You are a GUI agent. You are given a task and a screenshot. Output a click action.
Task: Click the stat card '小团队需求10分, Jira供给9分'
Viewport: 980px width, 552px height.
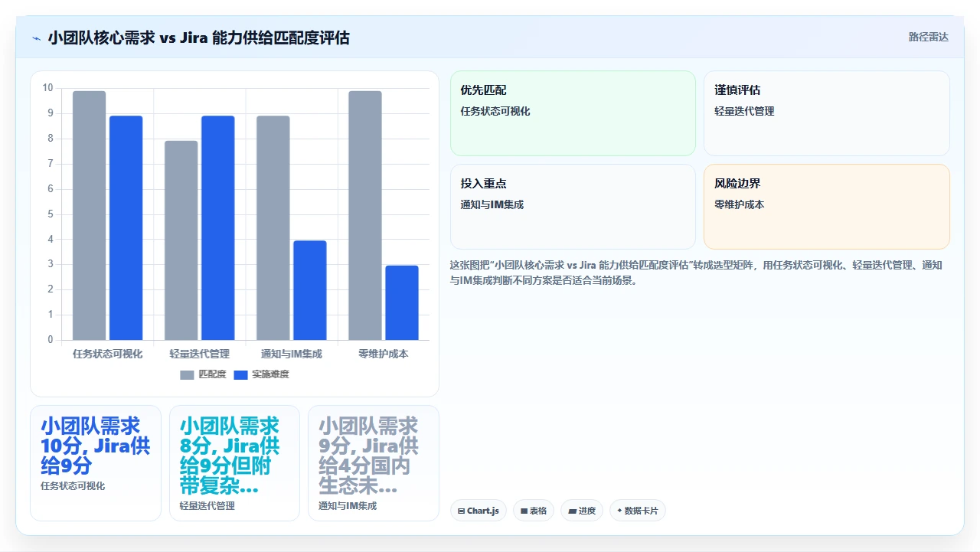(96, 463)
